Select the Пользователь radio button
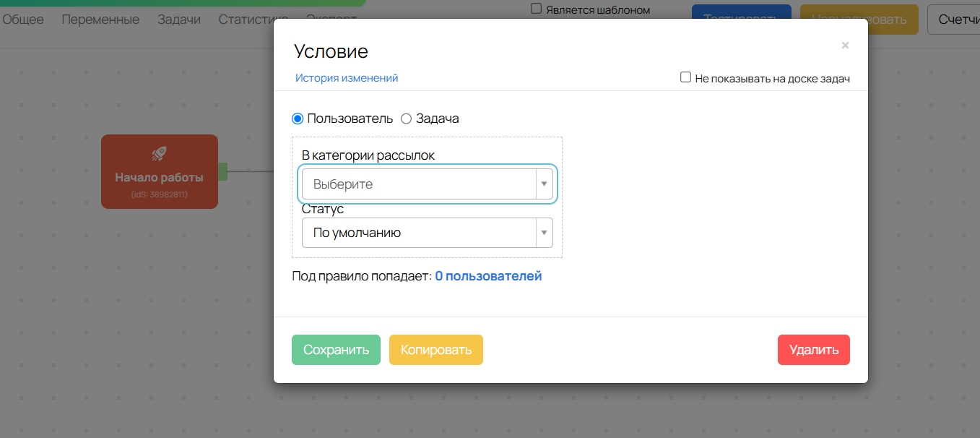980x438 pixels. click(x=298, y=119)
